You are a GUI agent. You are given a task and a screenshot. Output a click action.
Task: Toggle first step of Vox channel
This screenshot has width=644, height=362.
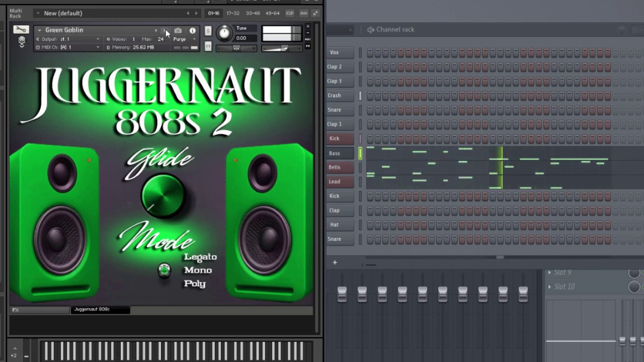370,53
